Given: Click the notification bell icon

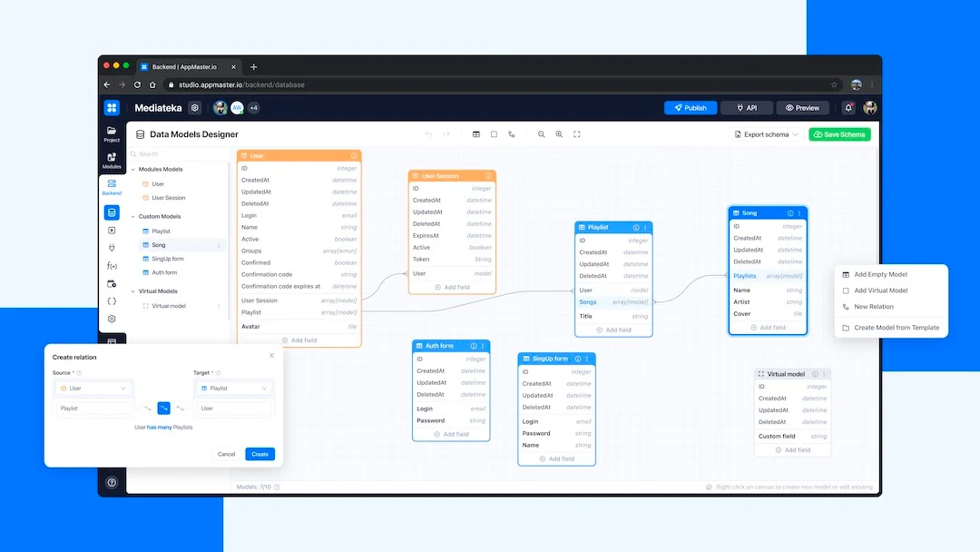Looking at the screenshot, I should pos(849,108).
